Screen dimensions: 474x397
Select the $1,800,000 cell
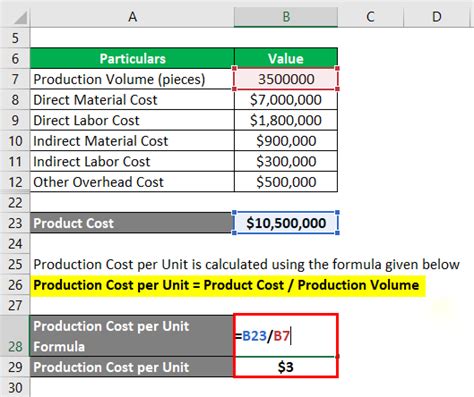[x=286, y=120]
